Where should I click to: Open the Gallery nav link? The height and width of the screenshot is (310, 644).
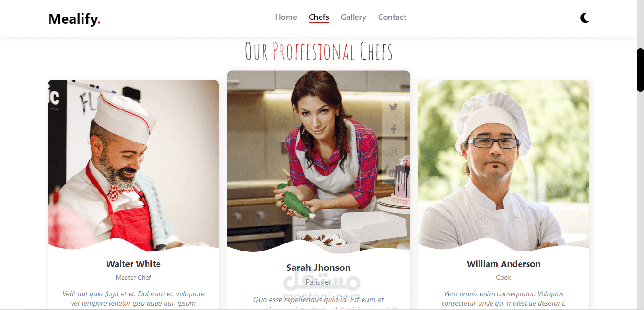[354, 17]
